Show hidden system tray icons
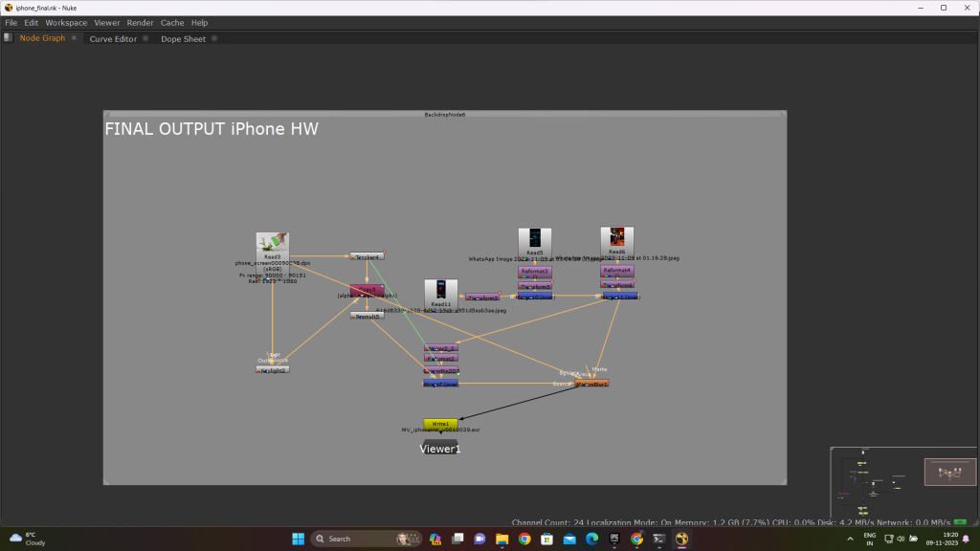Image resolution: width=980 pixels, height=551 pixels. coord(850,539)
